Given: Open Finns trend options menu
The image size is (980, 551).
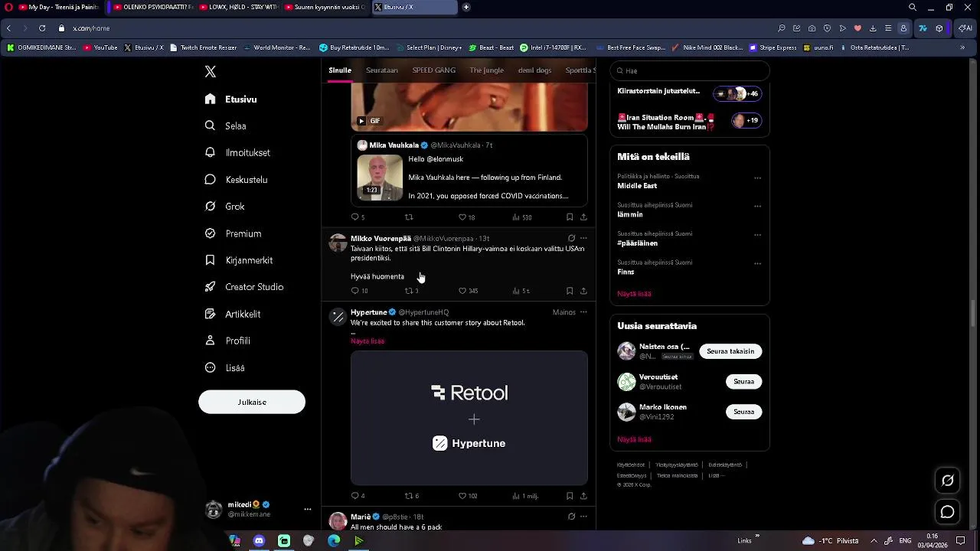Looking at the screenshot, I should (757, 263).
